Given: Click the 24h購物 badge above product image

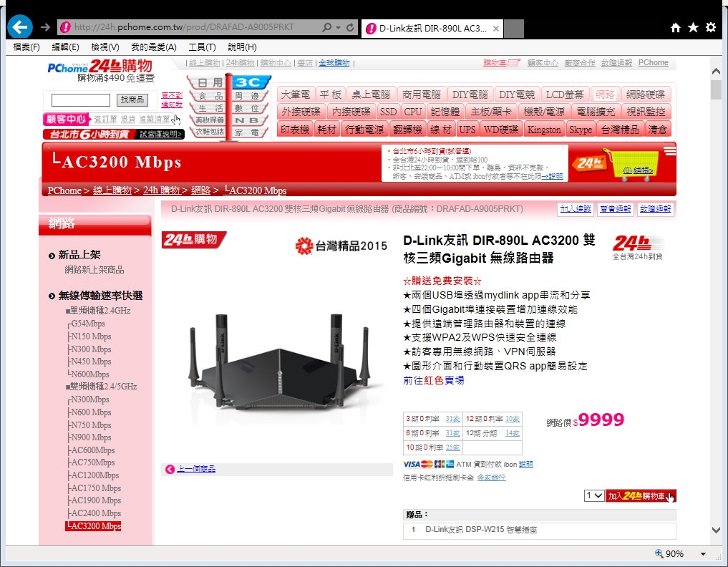Looking at the screenshot, I should pos(193,240).
